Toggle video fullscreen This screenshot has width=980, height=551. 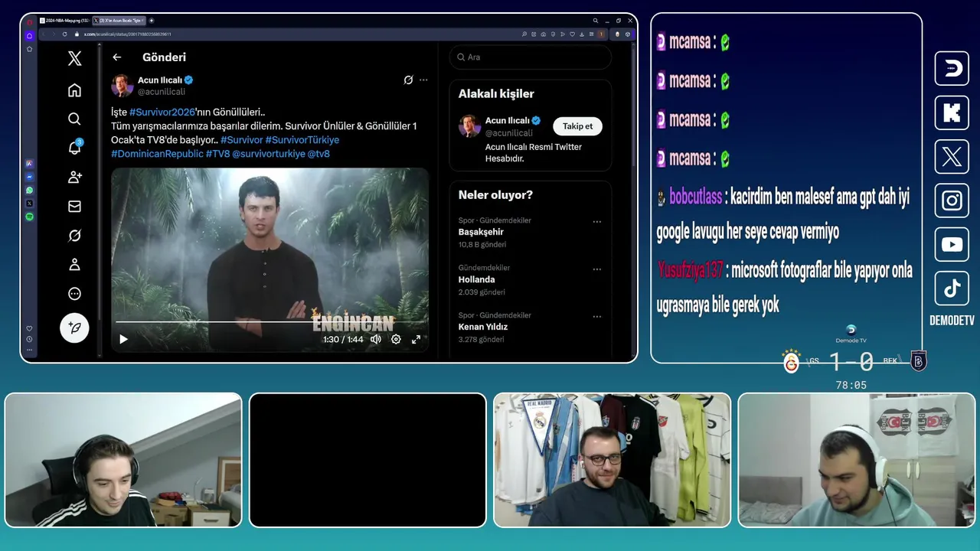tap(416, 339)
